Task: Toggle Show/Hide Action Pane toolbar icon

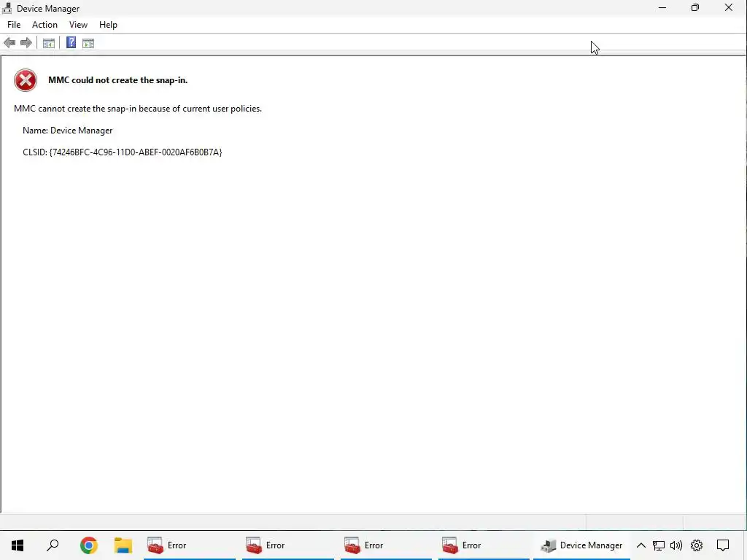Action: pyautogui.click(x=88, y=43)
